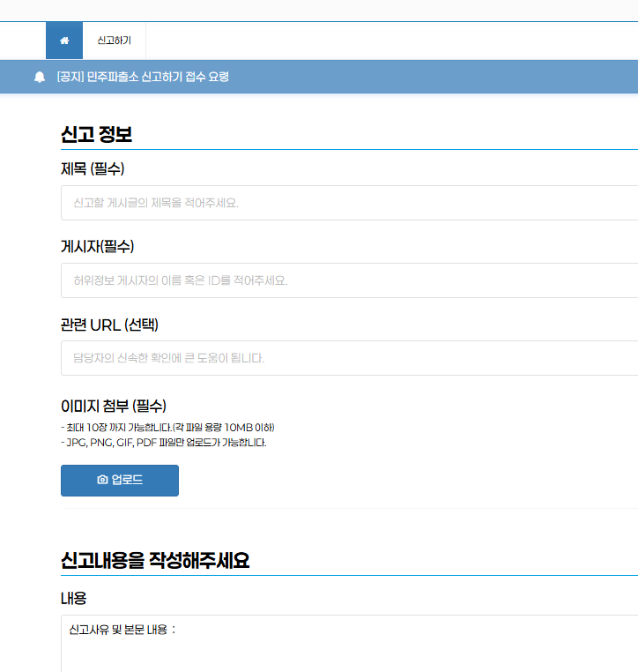Focus the 제목 (필수) input field

tap(349, 203)
